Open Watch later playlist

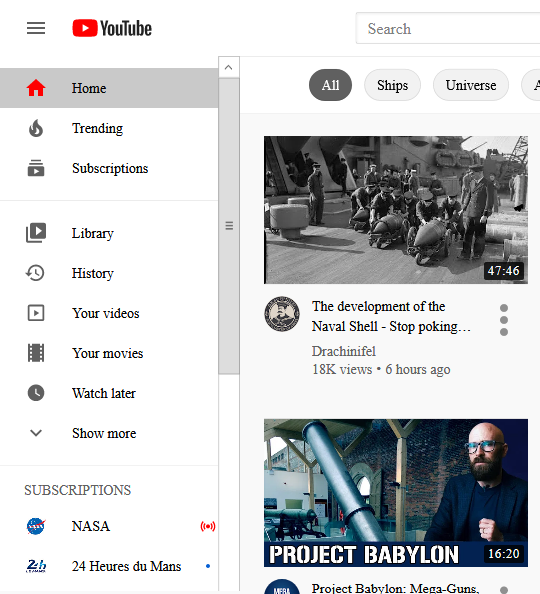109,393
